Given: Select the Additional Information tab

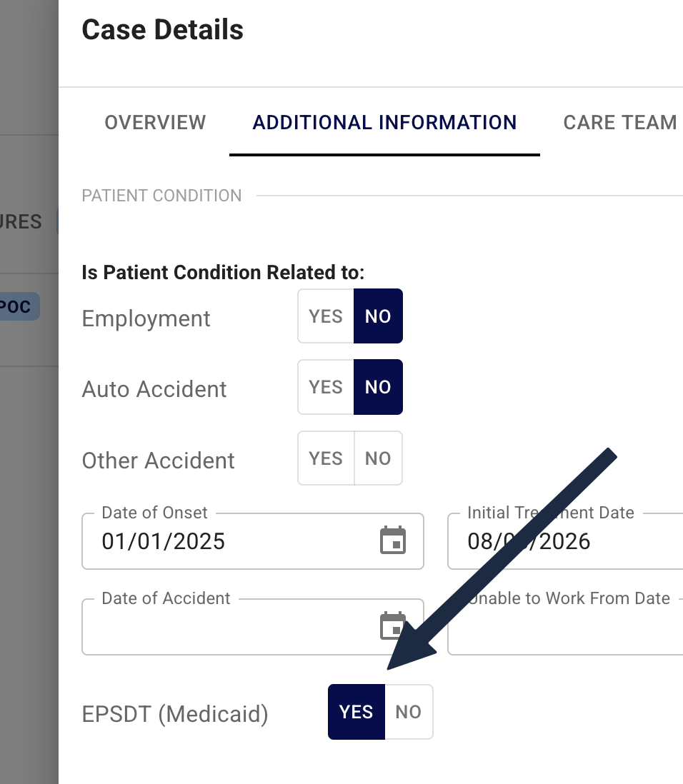Looking at the screenshot, I should pyautogui.click(x=384, y=123).
